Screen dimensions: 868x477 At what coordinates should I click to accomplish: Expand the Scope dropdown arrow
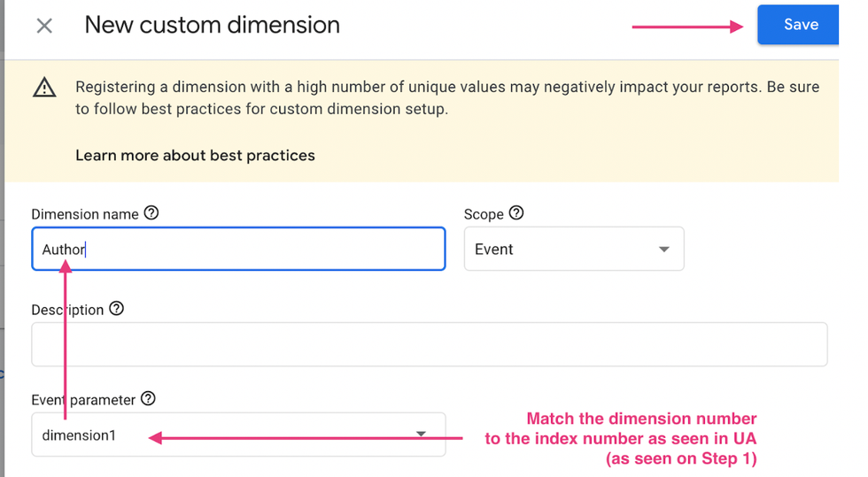[x=663, y=250]
